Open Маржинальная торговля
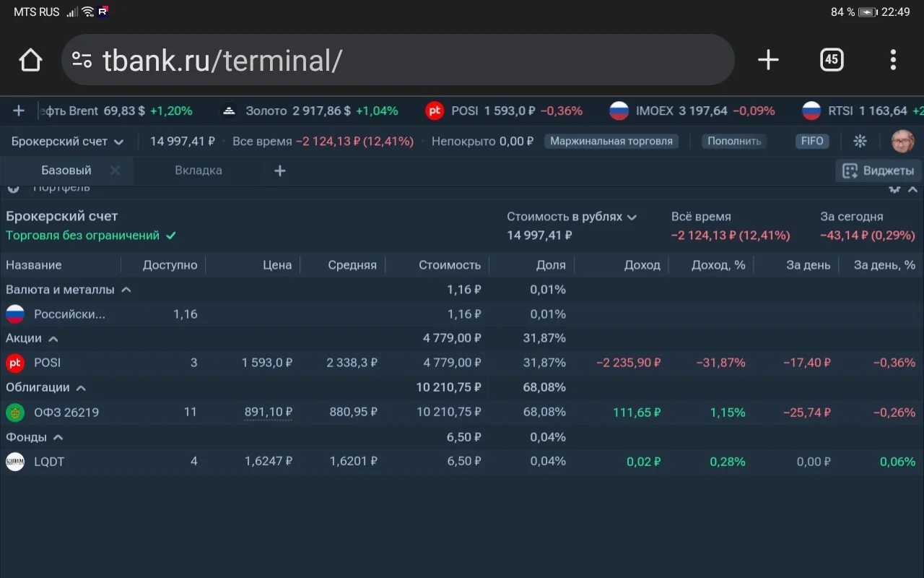 pyautogui.click(x=611, y=142)
